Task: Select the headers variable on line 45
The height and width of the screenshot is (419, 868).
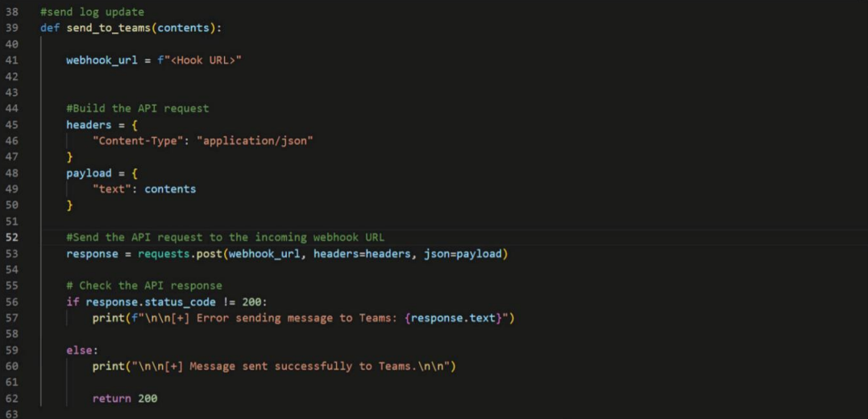Action: [x=89, y=125]
